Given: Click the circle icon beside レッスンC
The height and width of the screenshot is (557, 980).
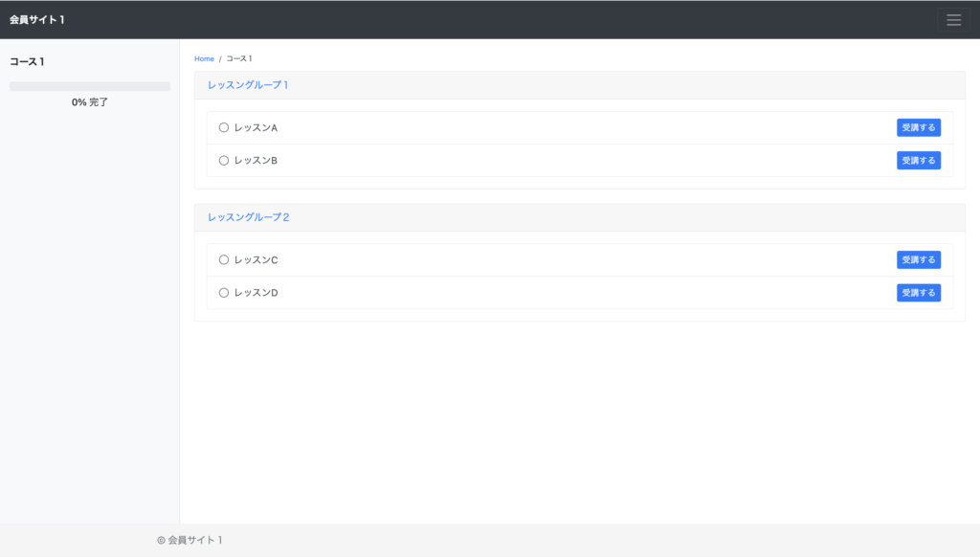Looking at the screenshot, I should pyautogui.click(x=224, y=259).
